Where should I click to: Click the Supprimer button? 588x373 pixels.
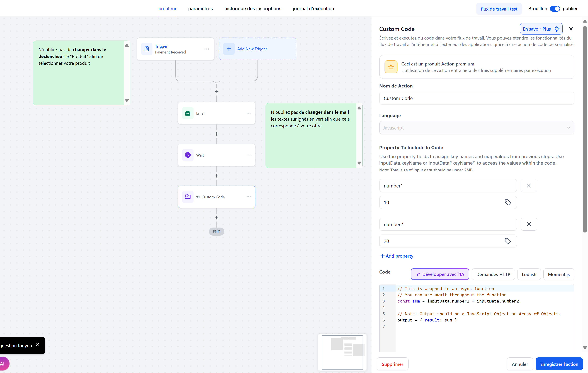392,364
